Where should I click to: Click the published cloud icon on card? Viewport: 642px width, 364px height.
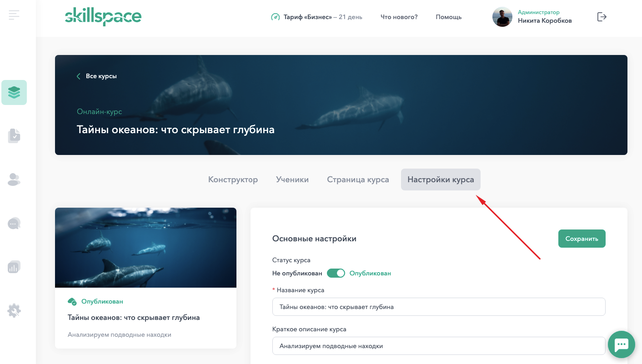tap(72, 301)
